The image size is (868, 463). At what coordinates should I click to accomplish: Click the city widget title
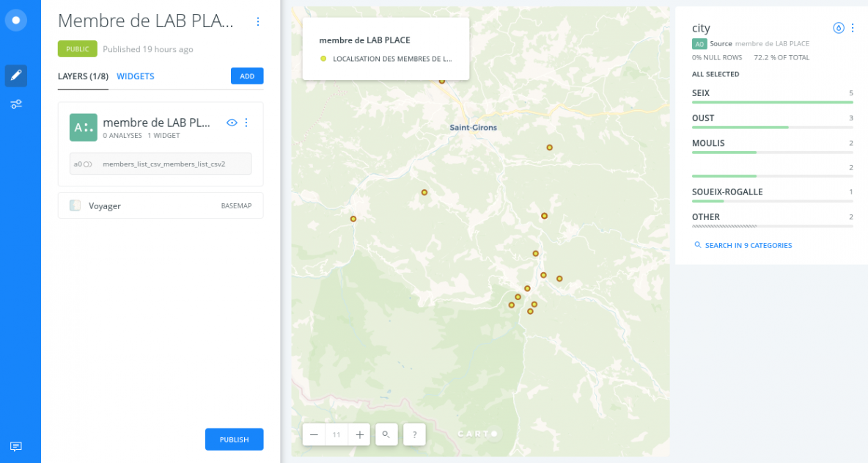(701, 28)
